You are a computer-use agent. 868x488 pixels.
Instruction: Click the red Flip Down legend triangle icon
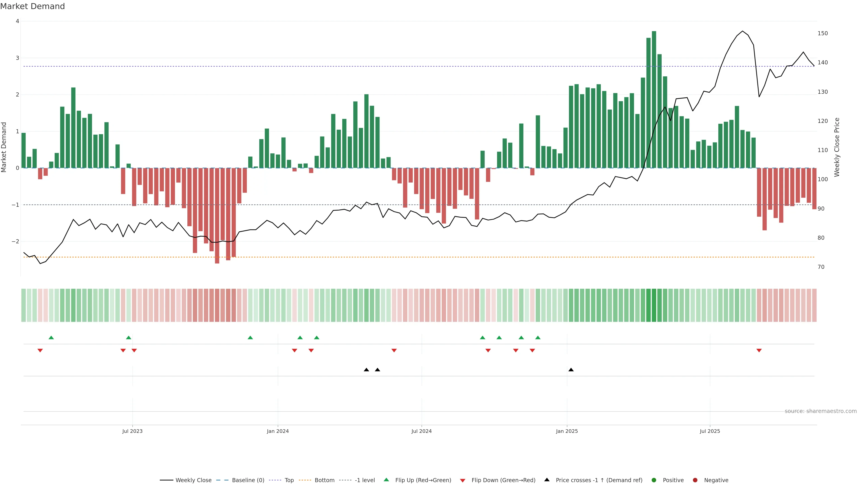pos(463,480)
